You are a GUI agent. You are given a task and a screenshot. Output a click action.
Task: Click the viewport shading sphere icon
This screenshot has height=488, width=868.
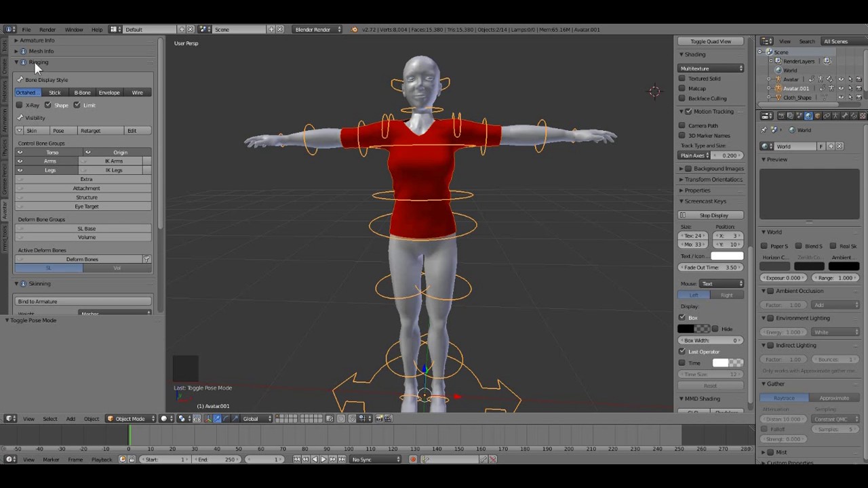[x=165, y=418]
